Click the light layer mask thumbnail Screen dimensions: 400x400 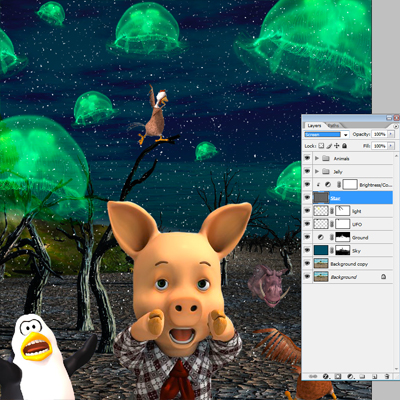342,211
